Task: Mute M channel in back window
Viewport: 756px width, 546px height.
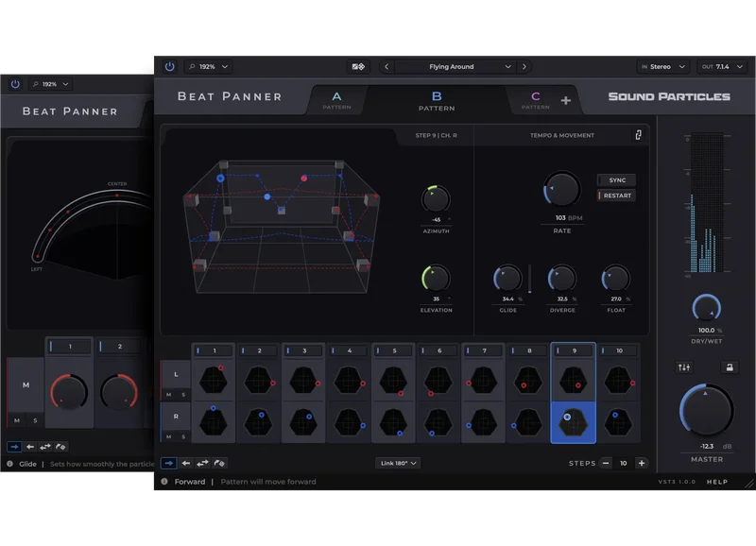Action: (17, 420)
